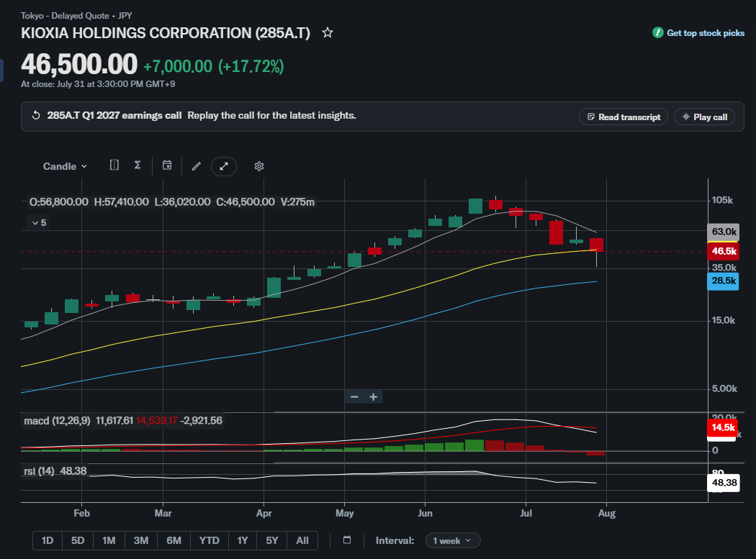Zoom out chart with minus button
Viewport: 756px width, 559px height.
coord(354,397)
